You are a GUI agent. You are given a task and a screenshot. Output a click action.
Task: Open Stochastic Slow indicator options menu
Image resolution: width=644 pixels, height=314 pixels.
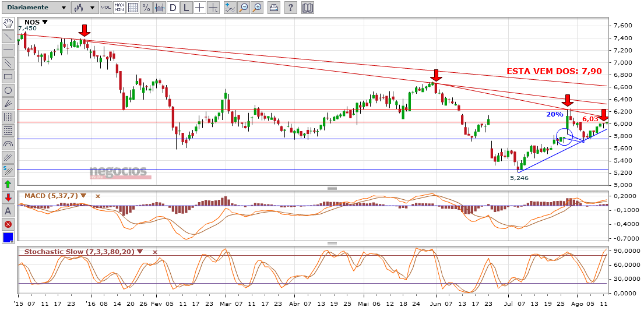tap(140, 252)
